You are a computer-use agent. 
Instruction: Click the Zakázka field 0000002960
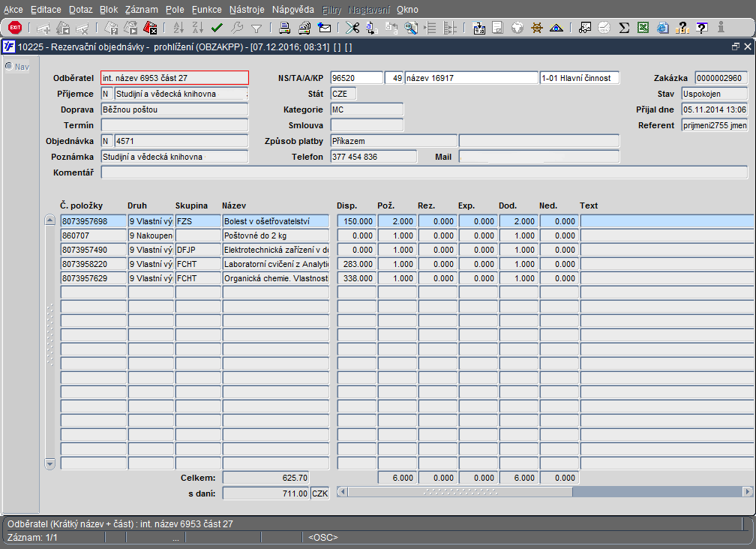pyautogui.click(x=721, y=78)
